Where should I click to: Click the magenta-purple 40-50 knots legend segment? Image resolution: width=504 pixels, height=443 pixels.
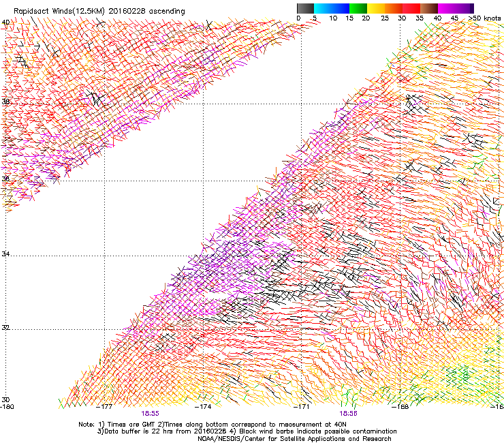coord(456,8)
